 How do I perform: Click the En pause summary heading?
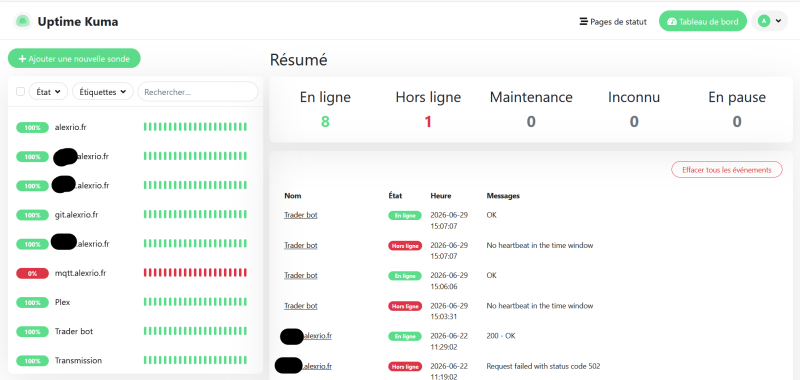(x=737, y=97)
